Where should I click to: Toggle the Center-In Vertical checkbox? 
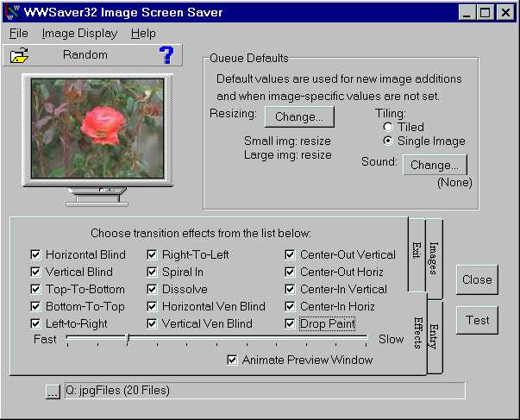(x=290, y=289)
